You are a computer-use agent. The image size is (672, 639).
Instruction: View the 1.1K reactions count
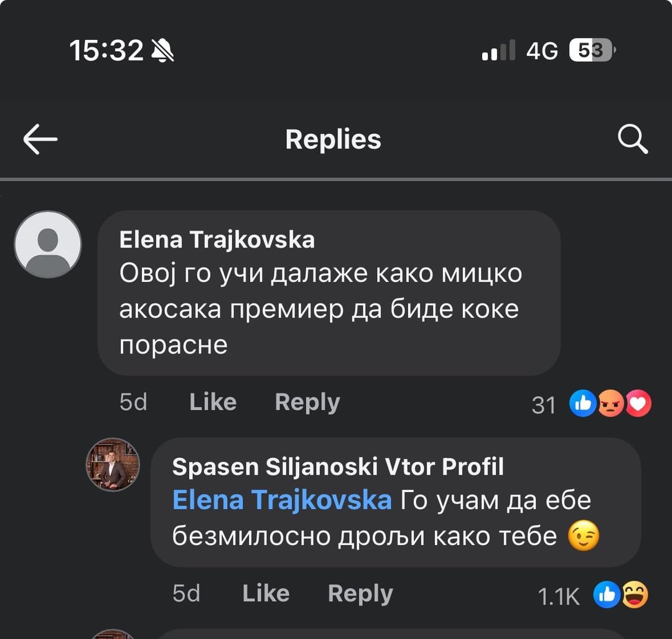coord(559,597)
